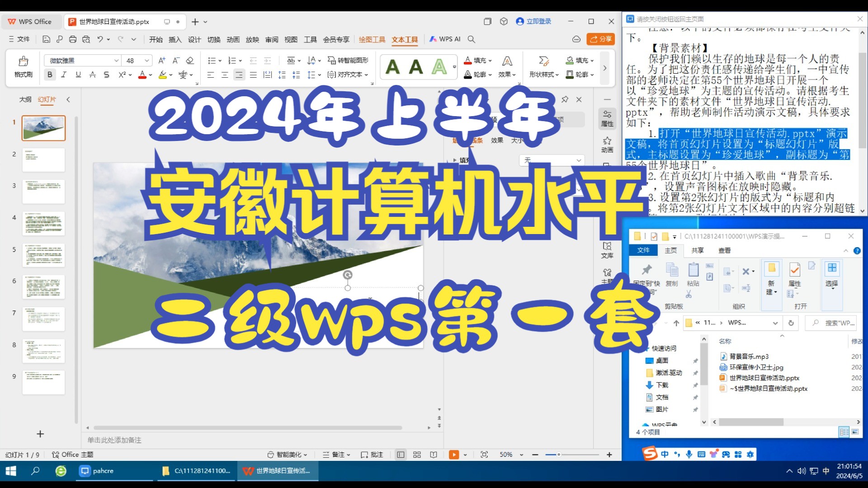Click Explorer refresh icon
Screen dimensions: 868x488
791,323
